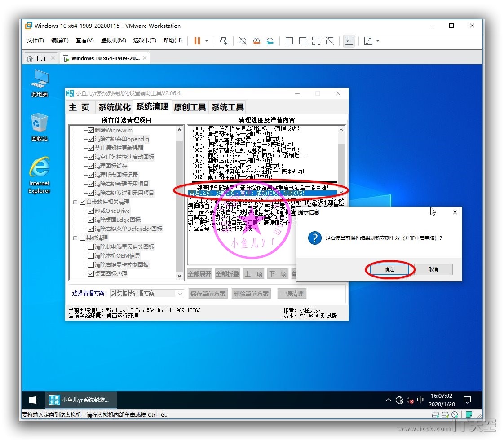
Task: Open the power options arrow beside pause
Action: click(x=207, y=41)
